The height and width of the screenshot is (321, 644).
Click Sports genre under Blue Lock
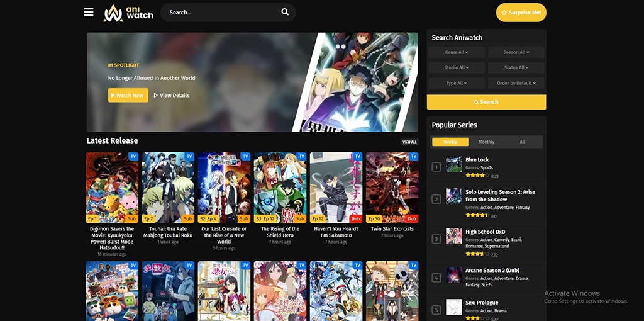coord(487,167)
